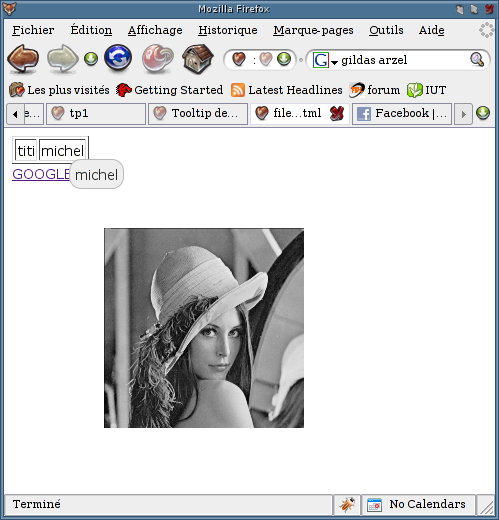Screen dimensions: 499x520
Task: Open the Latest Headlines feed bookmark
Action: [x=287, y=90]
